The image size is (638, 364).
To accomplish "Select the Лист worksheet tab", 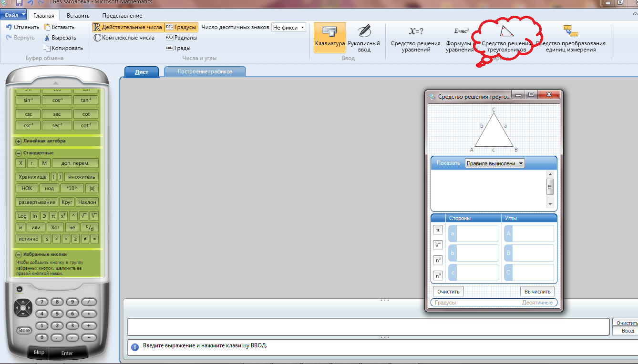I will [x=142, y=72].
